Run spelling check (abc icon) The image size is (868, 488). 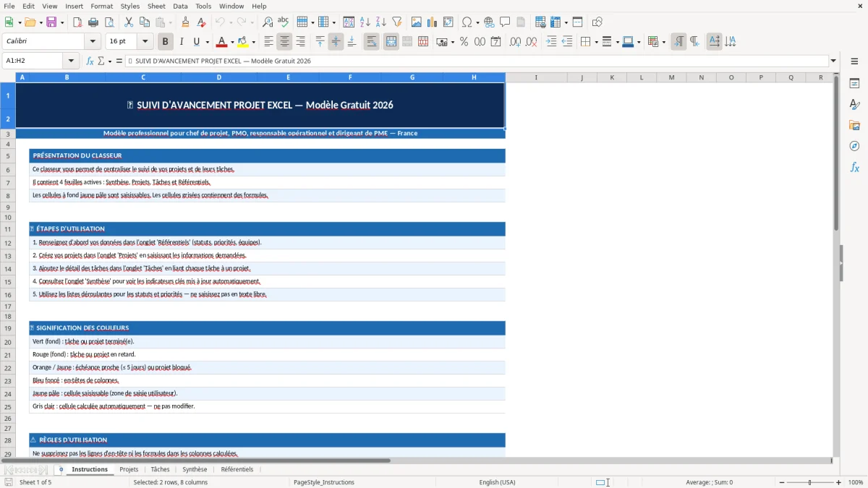284,22
